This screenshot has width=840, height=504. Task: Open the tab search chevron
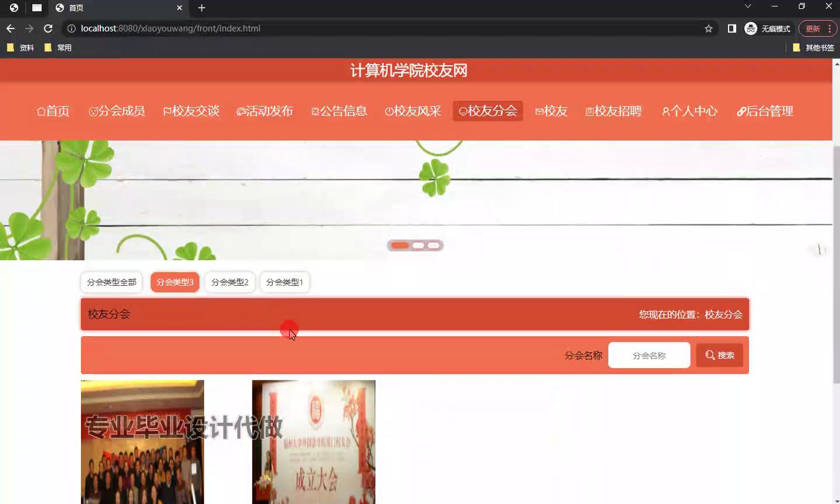(747, 6)
